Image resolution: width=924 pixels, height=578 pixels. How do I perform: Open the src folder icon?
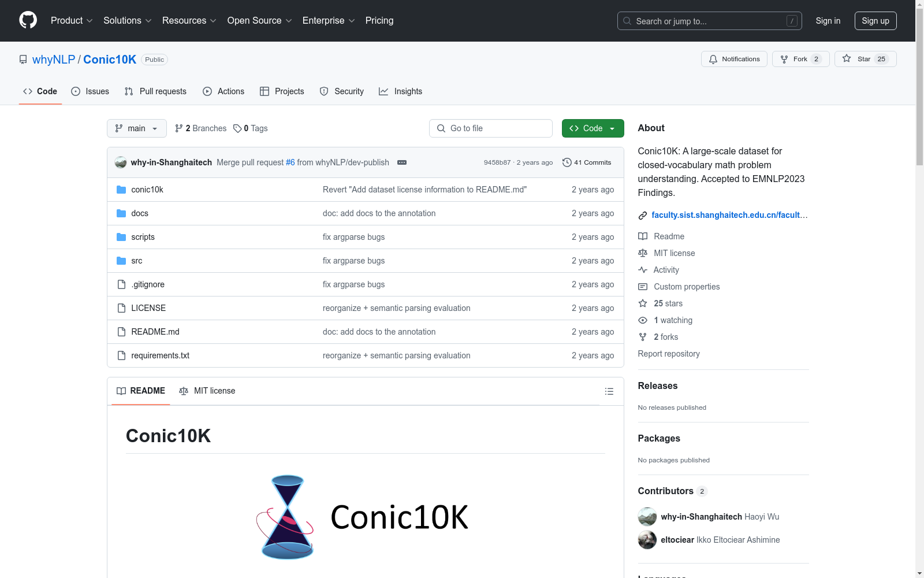click(121, 261)
